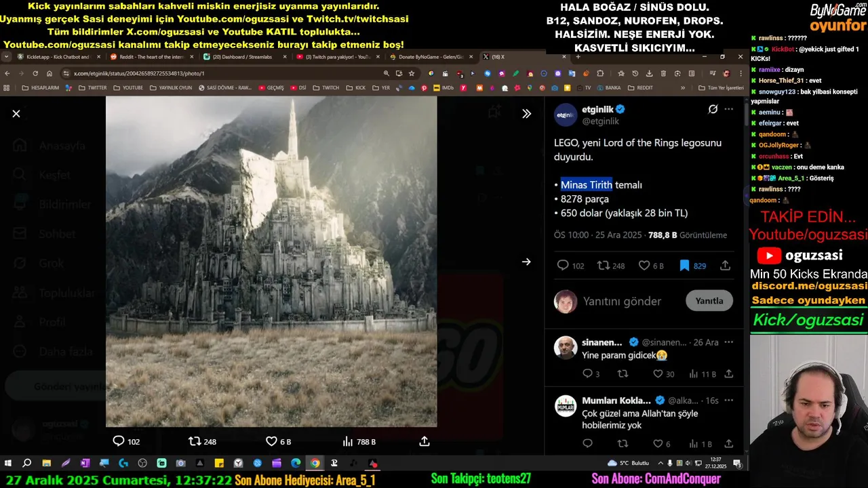
Task: Open File Explorer from the taskbar
Action: [46, 463]
